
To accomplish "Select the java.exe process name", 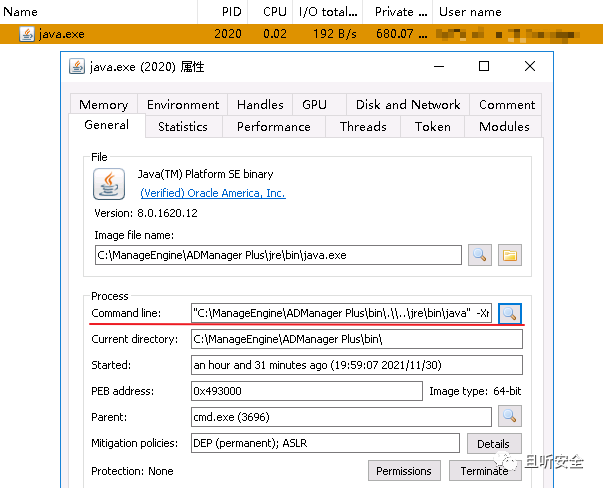I will [x=62, y=34].
